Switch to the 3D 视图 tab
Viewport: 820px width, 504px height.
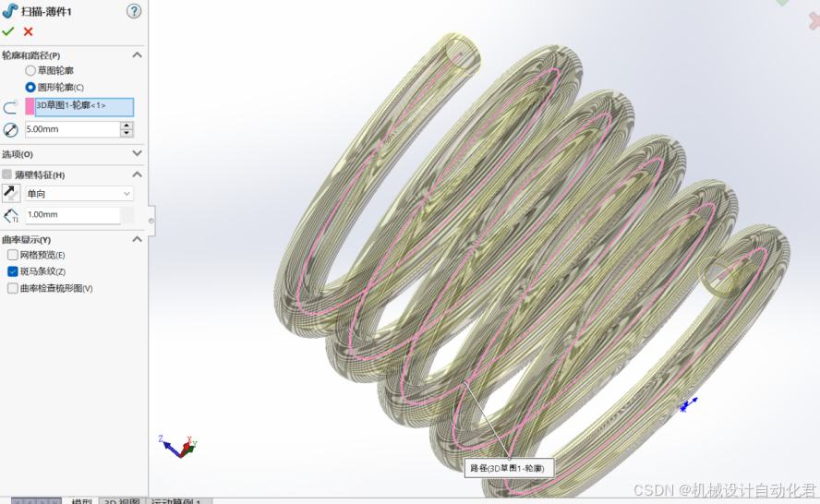coord(122,501)
